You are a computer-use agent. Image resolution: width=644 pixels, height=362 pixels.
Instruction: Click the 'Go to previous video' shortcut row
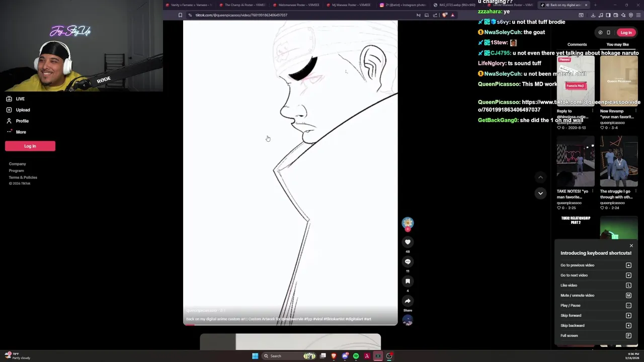(596, 265)
